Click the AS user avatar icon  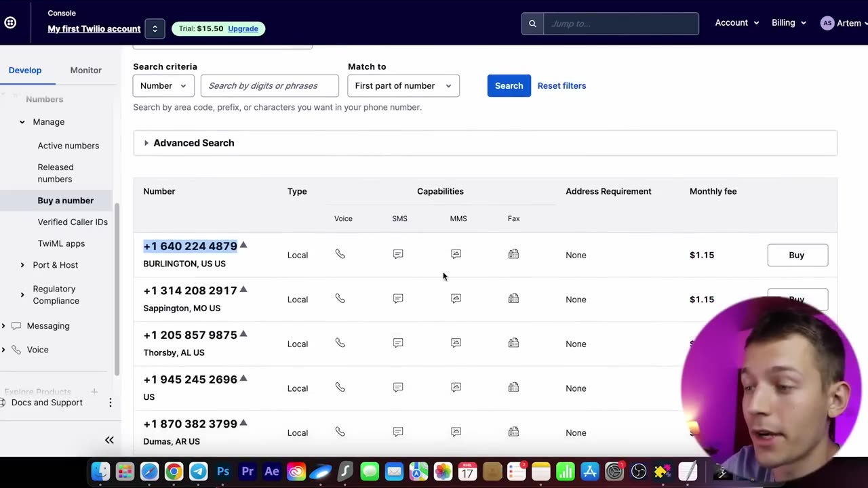click(827, 23)
